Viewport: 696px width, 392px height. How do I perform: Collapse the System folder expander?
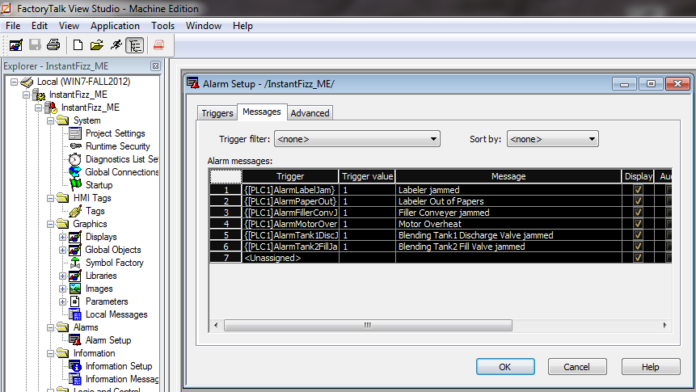[51, 121]
